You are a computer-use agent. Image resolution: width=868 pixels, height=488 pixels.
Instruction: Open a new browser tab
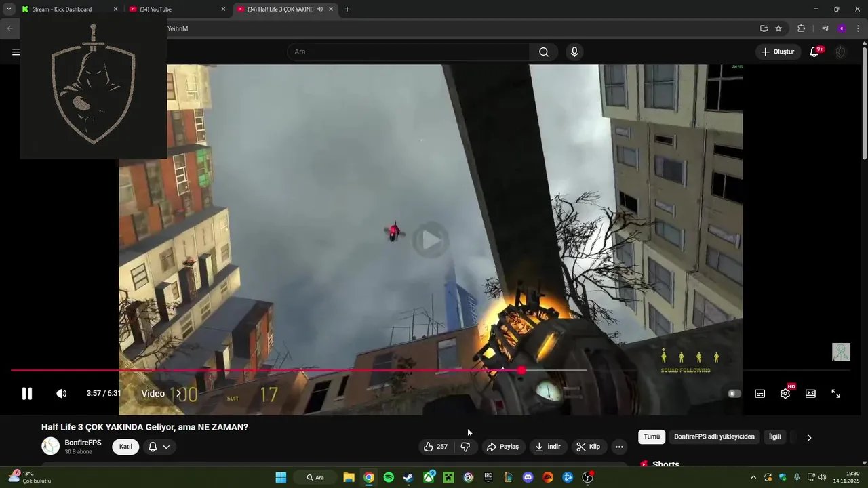click(x=347, y=9)
